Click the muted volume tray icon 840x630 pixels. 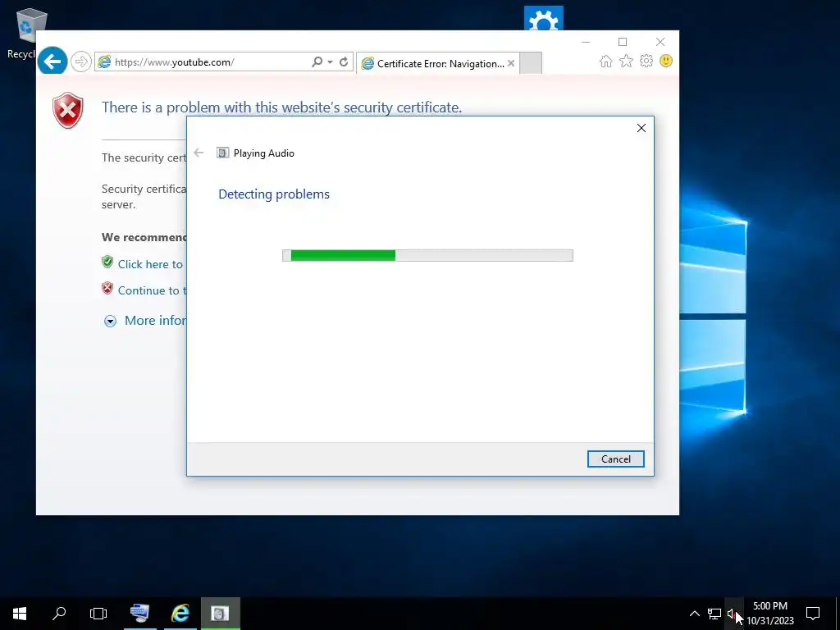733,614
